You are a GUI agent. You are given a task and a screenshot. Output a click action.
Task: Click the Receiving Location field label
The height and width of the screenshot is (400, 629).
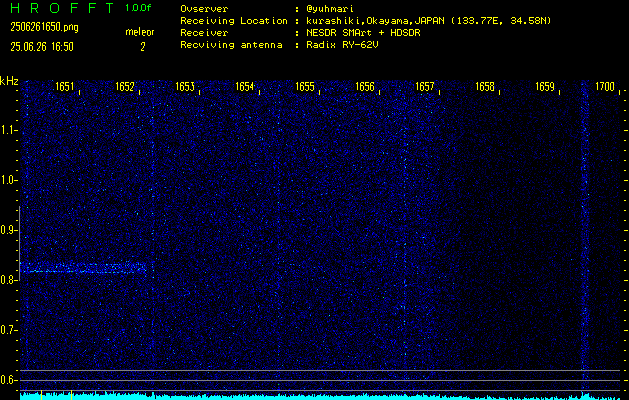coord(234,21)
